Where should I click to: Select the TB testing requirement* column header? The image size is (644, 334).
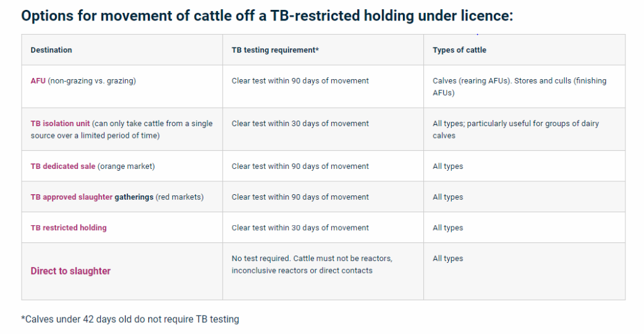click(x=275, y=50)
